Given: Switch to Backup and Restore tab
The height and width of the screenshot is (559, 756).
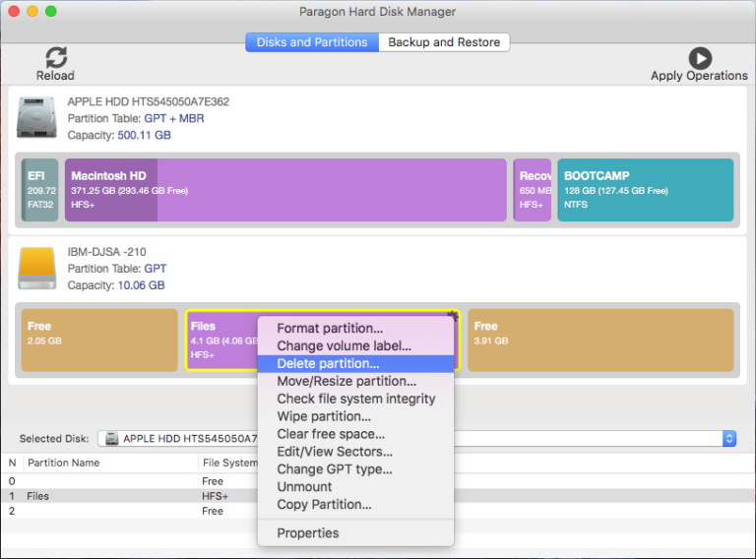Looking at the screenshot, I should click(444, 42).
